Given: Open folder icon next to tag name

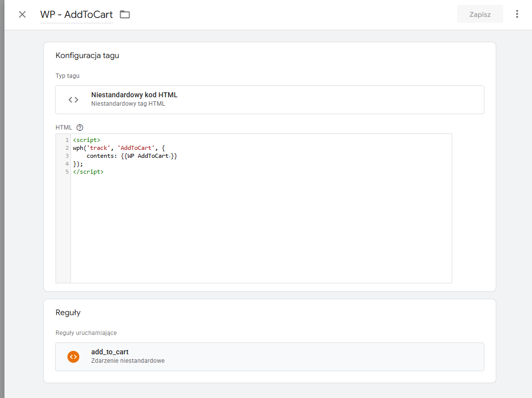Looking at the screenshot, I should tap(125, 14).
